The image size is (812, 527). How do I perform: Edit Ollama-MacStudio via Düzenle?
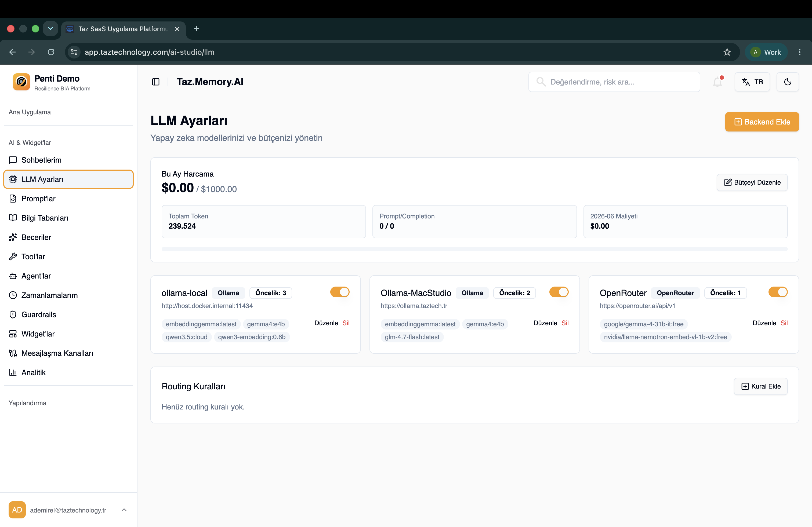point(545,323)
